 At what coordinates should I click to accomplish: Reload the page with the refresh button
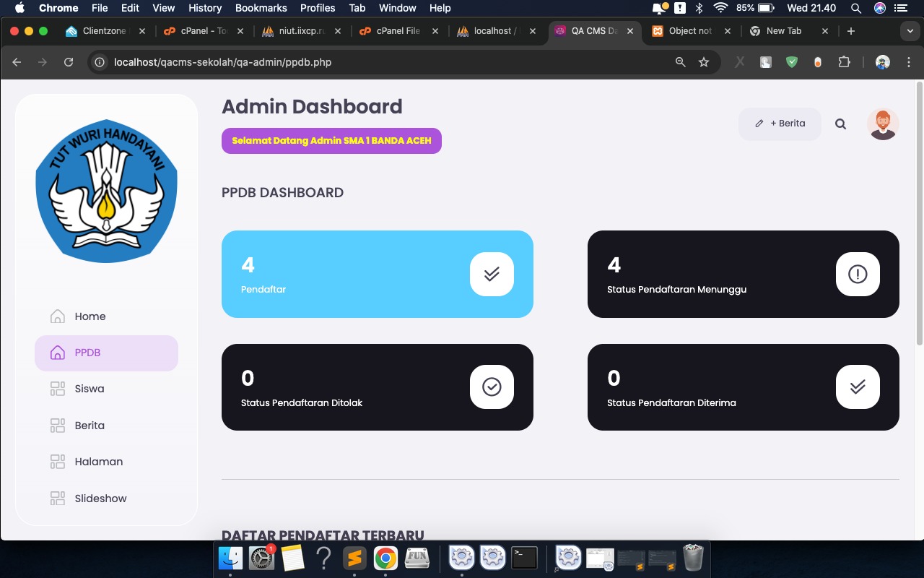[69, 62]
